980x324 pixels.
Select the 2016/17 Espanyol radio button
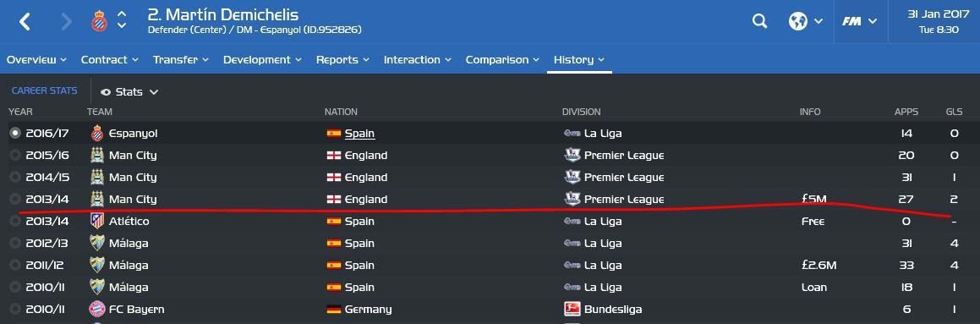click(15, 133)
